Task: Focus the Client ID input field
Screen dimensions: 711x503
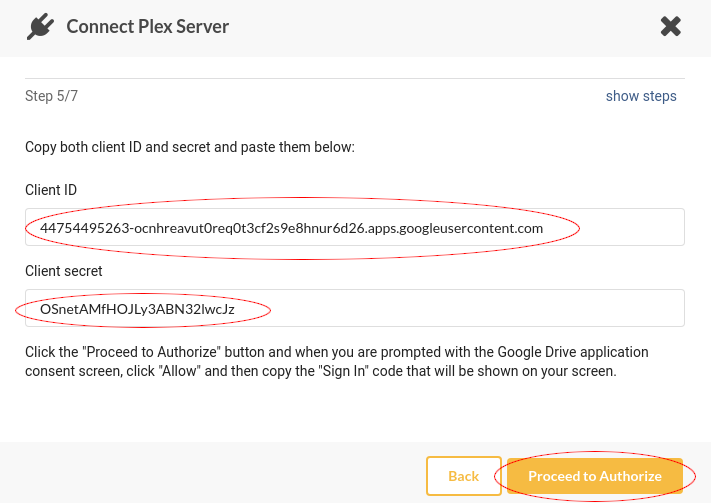Action: pyautogui.click(x=355, y=227)
